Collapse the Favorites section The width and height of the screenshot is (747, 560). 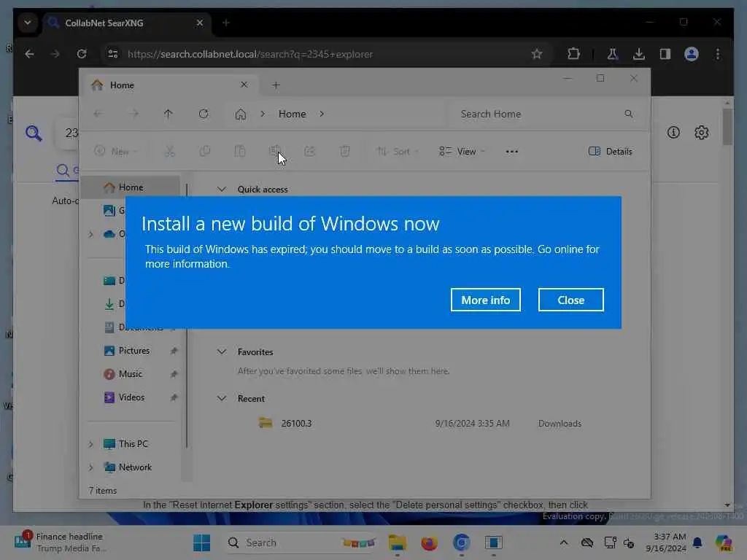[222, 352]
